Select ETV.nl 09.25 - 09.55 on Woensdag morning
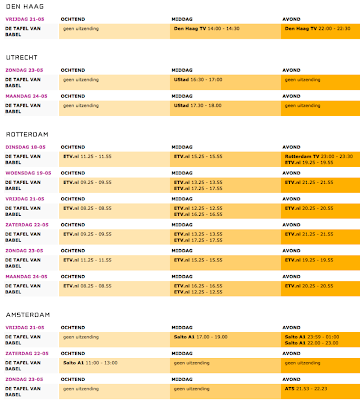Screen dimensions: 360x400 [x=87, y=182]
